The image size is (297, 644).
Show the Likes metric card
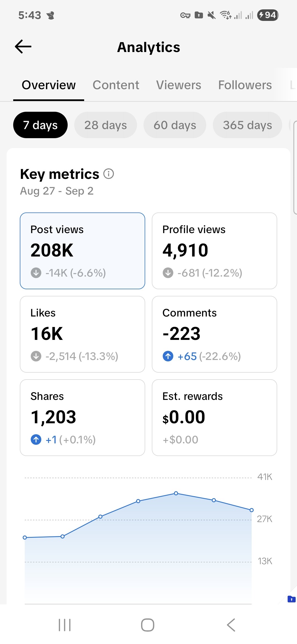click(82, 334)
